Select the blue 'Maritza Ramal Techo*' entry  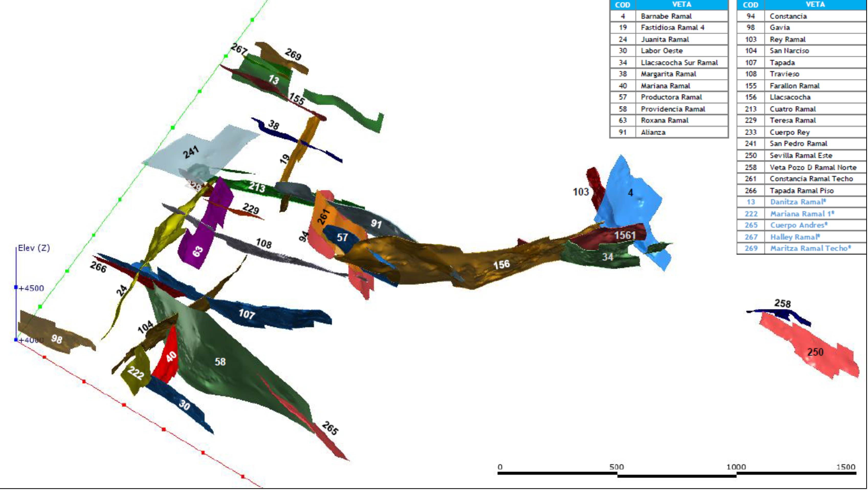(816, 248)
